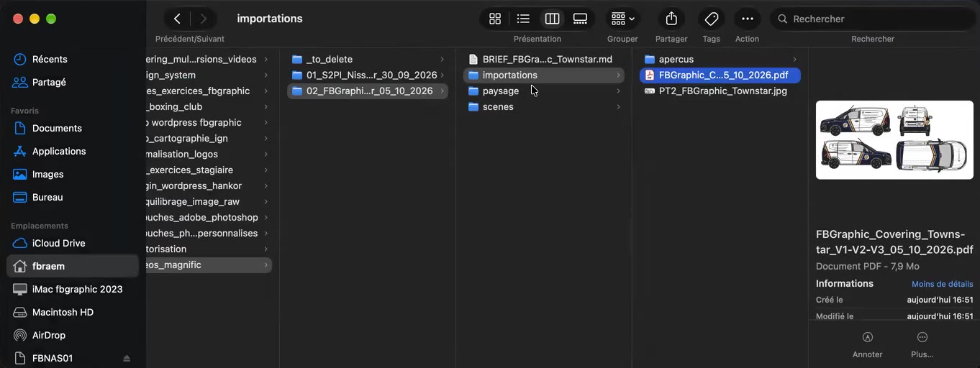Select the ign_system folder

[x=209, y=75]
